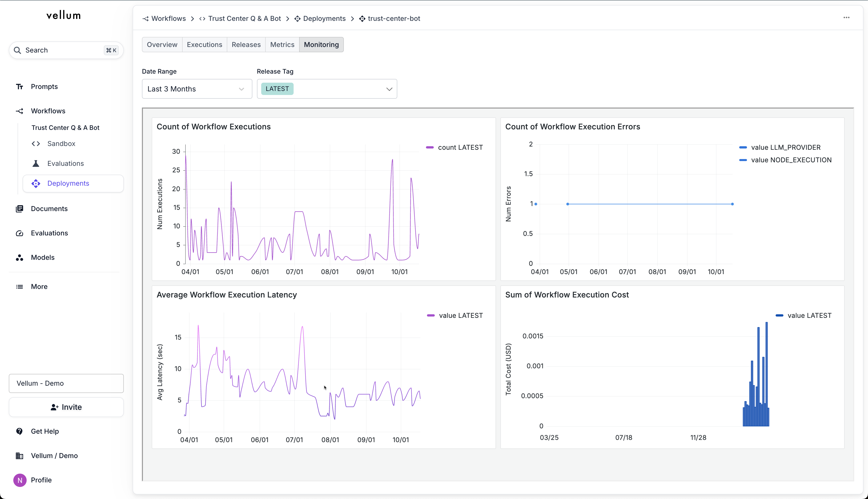Open Sandbox via its code-brackets icon
Image resolution: width=868 pixels, height=499 pixels.
point(36,144)
